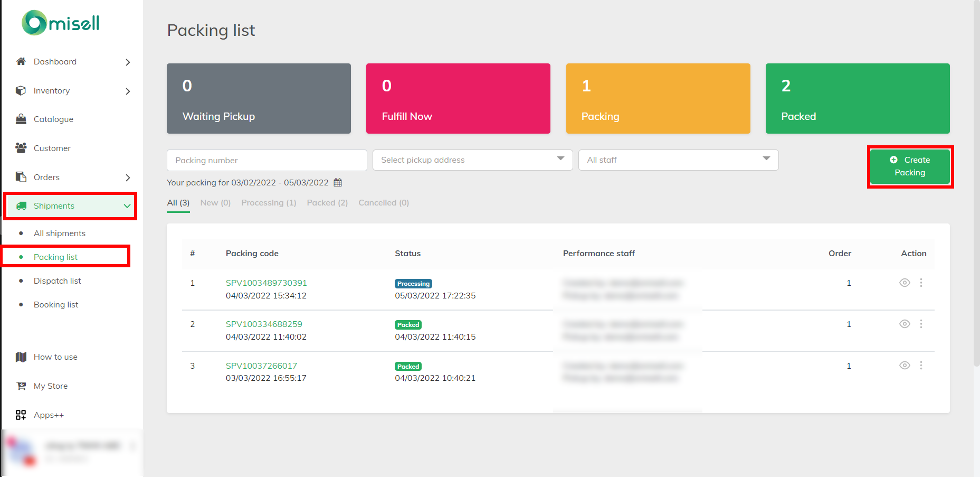This screenshot has width=980, height=477.
Task: Click the Waiting Pickup summary card
Action: [259, 98]
